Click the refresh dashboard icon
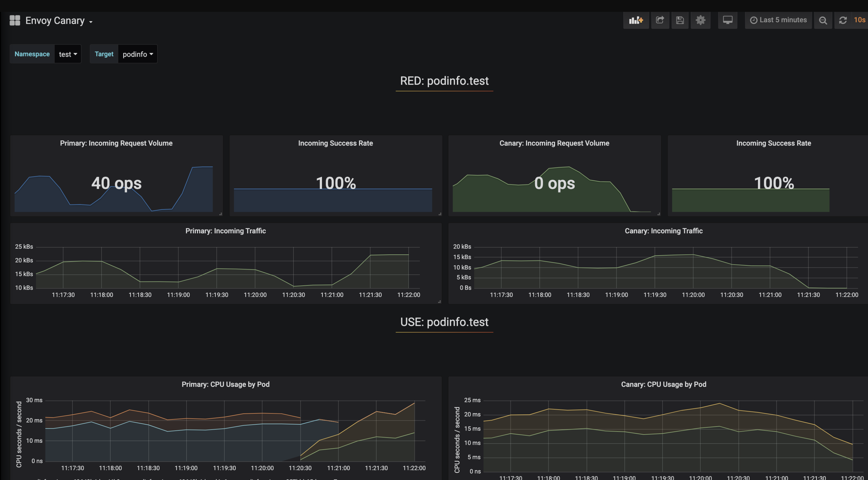This screenshot has height=480, width=868. tap(842, 20)
